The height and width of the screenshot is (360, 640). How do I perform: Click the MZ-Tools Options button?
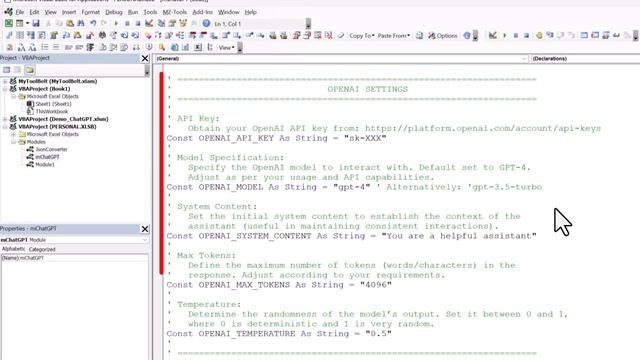[442, 36]
